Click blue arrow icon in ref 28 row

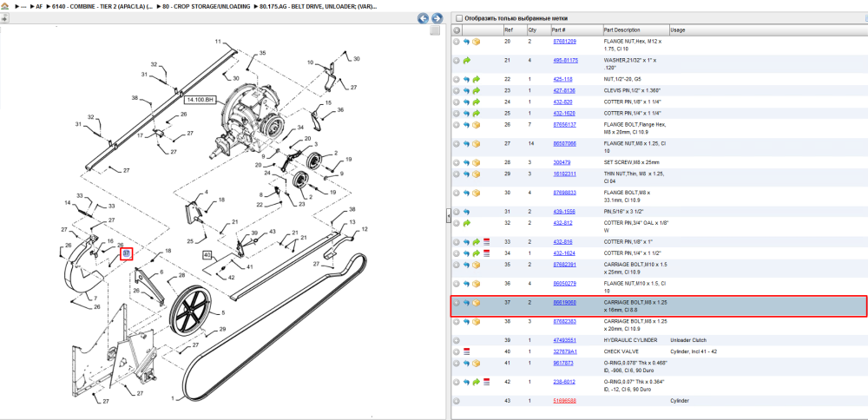[467, 162]
